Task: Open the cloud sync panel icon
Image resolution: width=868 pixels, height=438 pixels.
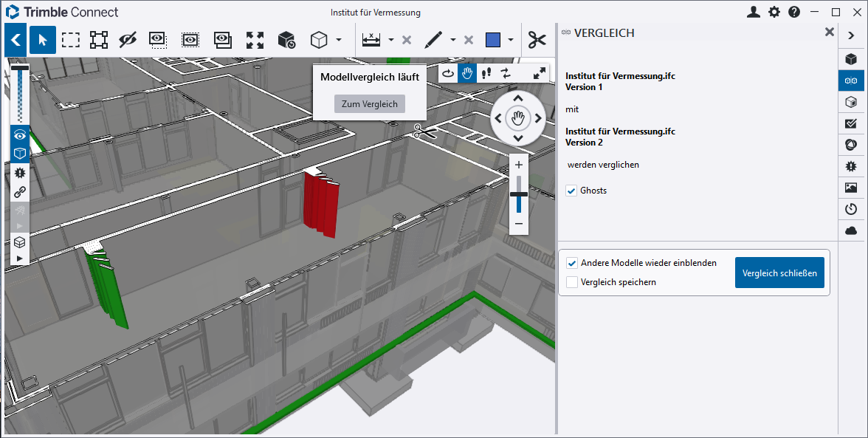Action: pos(851,230)
